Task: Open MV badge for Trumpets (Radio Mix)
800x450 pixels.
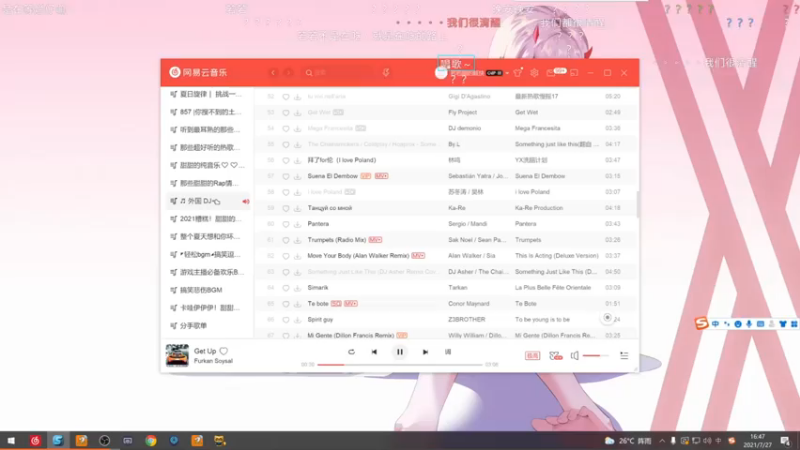Action: click(x=375, y=240)
